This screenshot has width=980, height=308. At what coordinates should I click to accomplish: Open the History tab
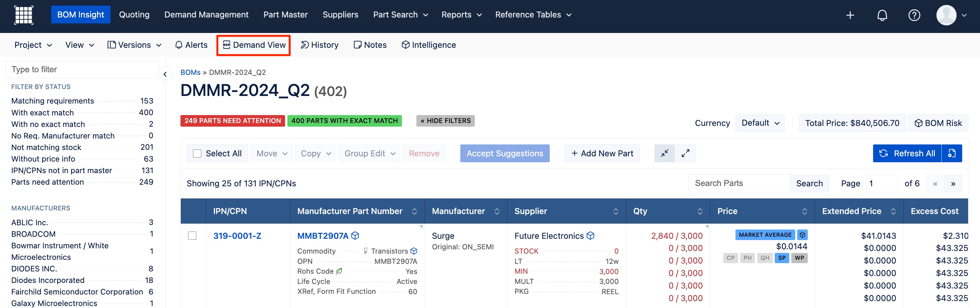pyautogui.click(x=319, y=45)
